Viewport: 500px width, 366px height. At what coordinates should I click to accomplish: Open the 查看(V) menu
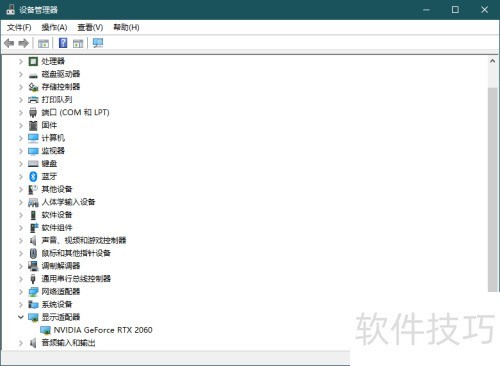click(90, 27)
